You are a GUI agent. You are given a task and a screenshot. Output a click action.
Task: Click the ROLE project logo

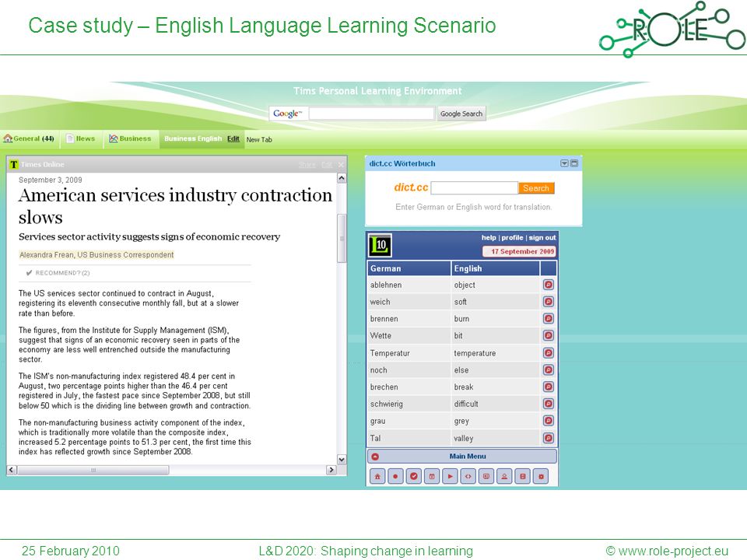(672, 29)
